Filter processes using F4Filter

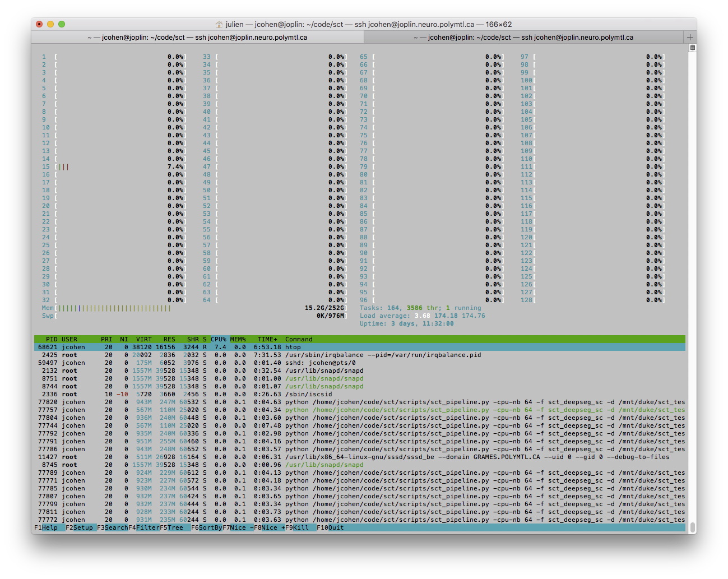[143, 527]
